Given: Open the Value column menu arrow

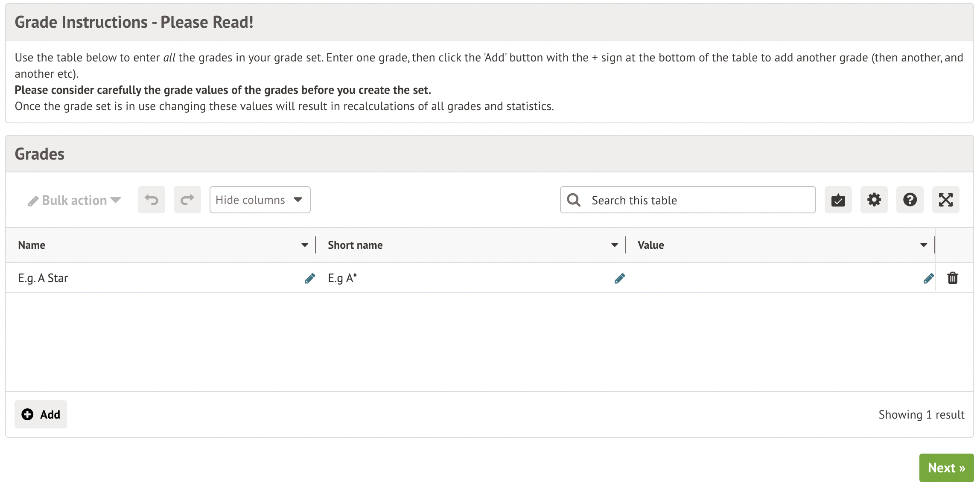Looking at the screenshot, I should point(923,245).
